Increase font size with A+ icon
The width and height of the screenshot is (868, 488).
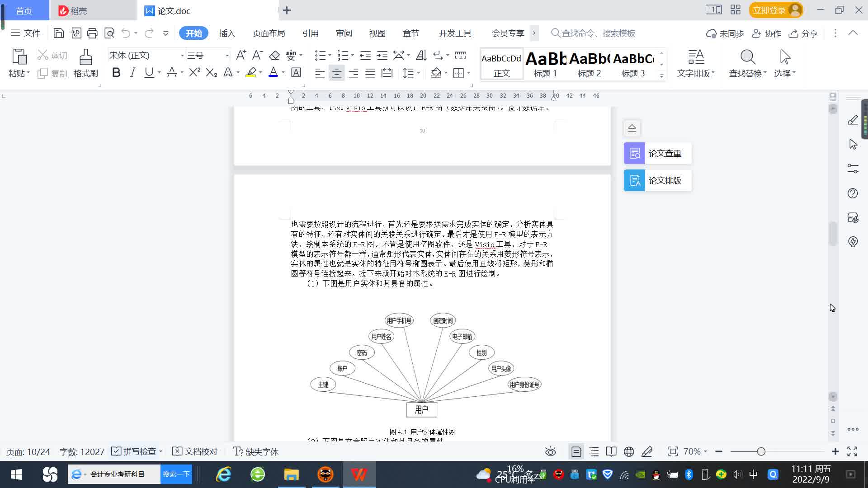(241, 55)
